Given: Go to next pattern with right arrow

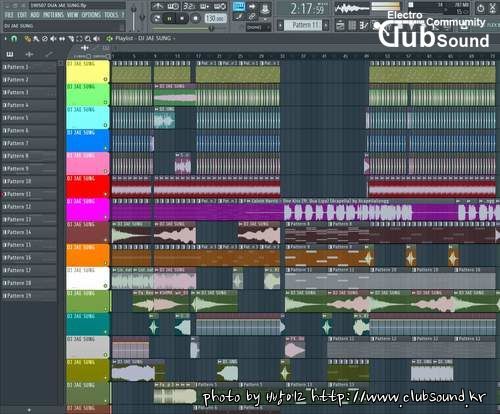Looking at the screenshot, I should 326,26.
